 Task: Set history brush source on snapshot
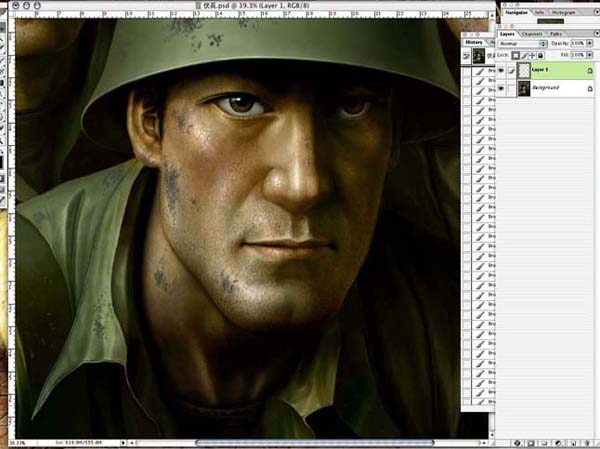point(466,56)
